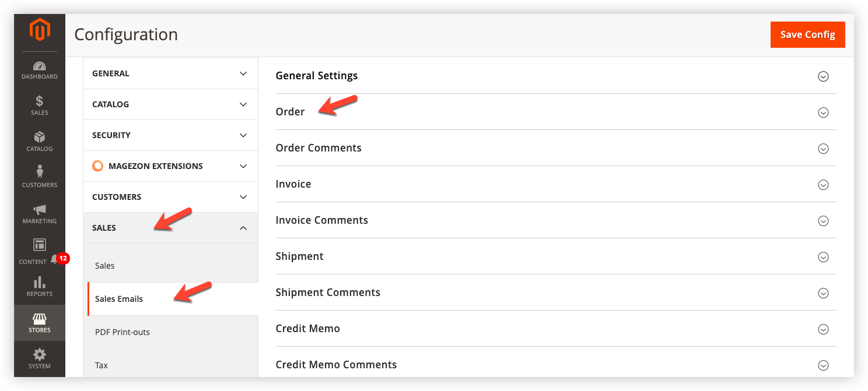Open the Dashboard gauge icon
Image resolution: width=868 pixels, height=391 pixels.
tap(40, 66)
